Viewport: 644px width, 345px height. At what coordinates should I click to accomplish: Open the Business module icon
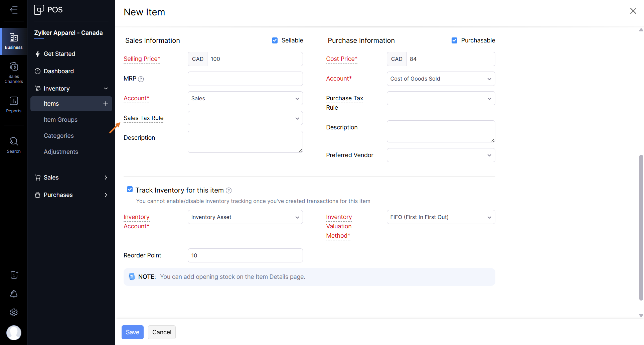(14, 41)
